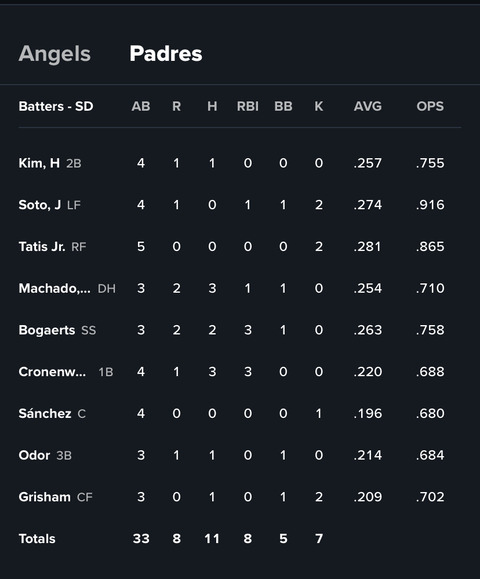The width and height of the screenshot is (480, 579).
Task: Click the AB column header
Action: pyautogui.click(x=141, y=106)
